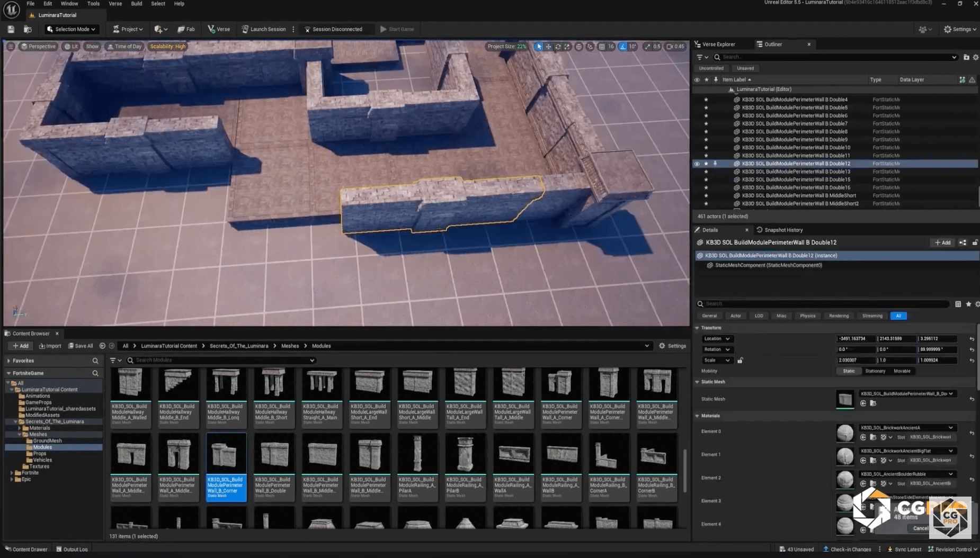
Task: Activate the Select objects tool in viewport
Action: [539, 47]
